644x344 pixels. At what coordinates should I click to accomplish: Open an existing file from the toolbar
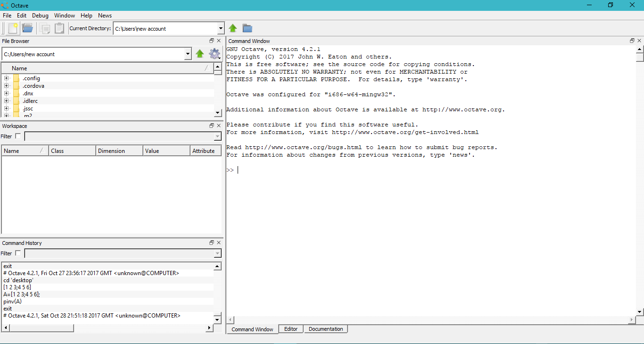coord(27,28)
